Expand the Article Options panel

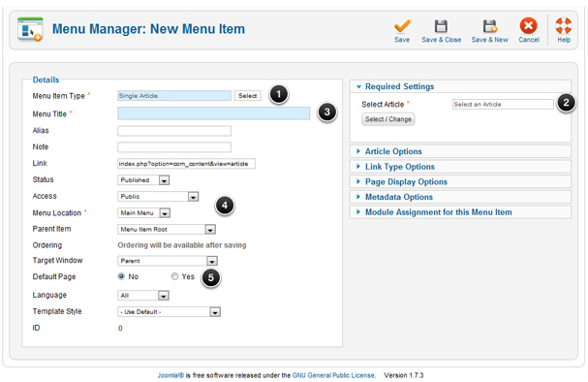(460, 151)
